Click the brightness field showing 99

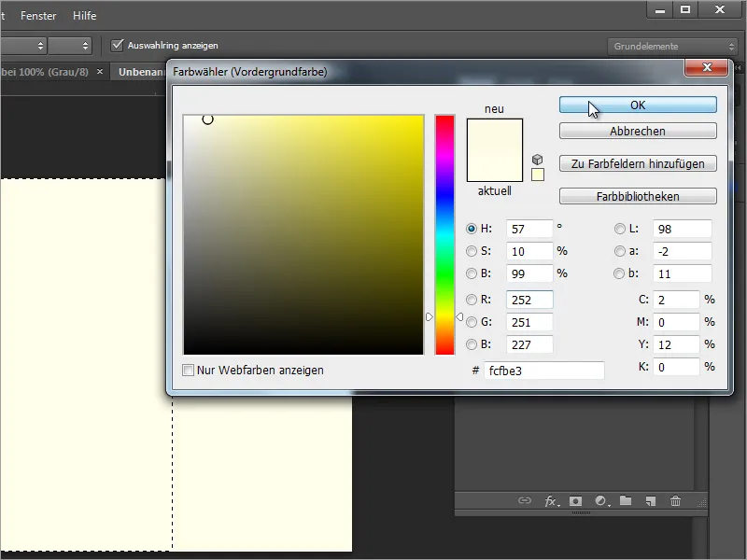pyautogui.click(x=529, y=273)
